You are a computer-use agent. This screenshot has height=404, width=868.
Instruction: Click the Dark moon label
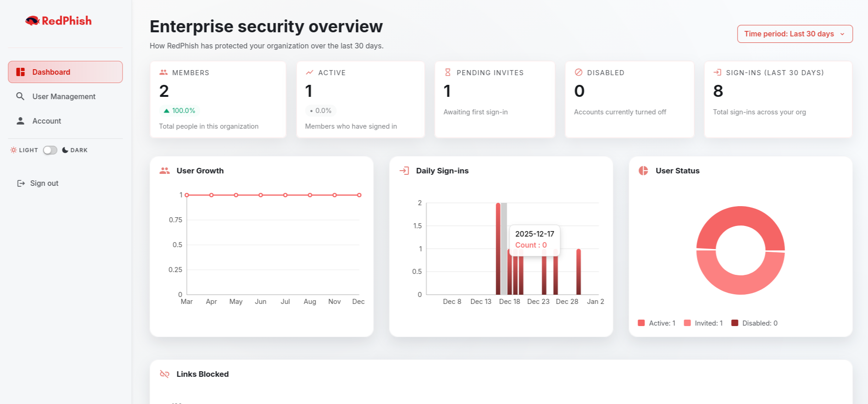(x=75, y=150)
